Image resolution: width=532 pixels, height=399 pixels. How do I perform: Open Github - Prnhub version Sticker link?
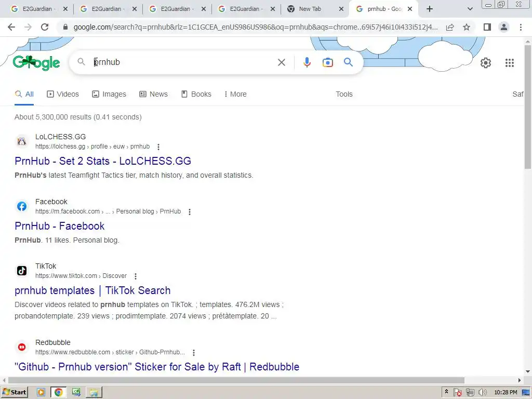coord(157,367)
